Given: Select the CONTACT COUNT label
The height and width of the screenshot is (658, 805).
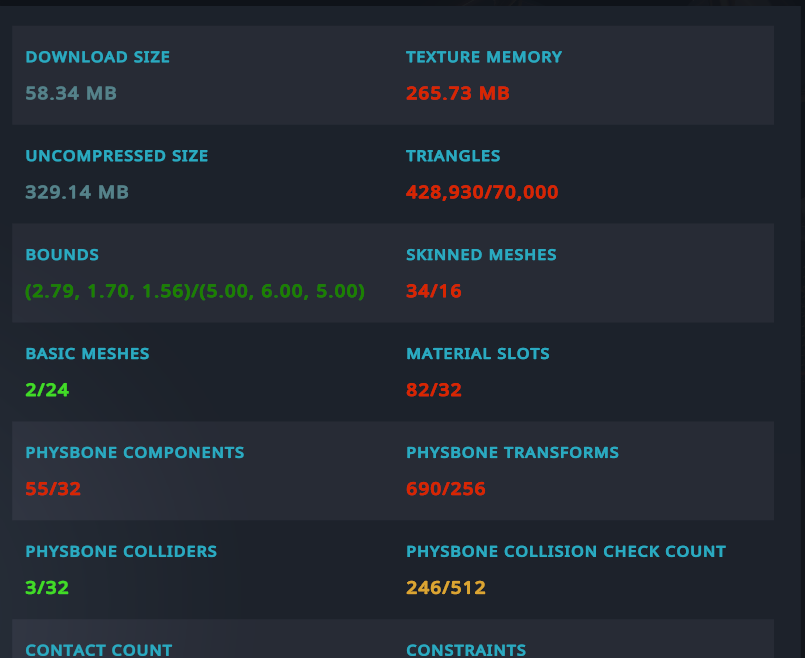Looking at the screenshot, I should (99, 650).
